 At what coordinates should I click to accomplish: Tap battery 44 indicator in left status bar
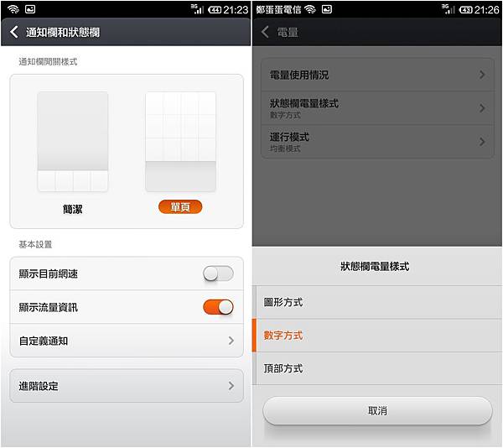215,10
